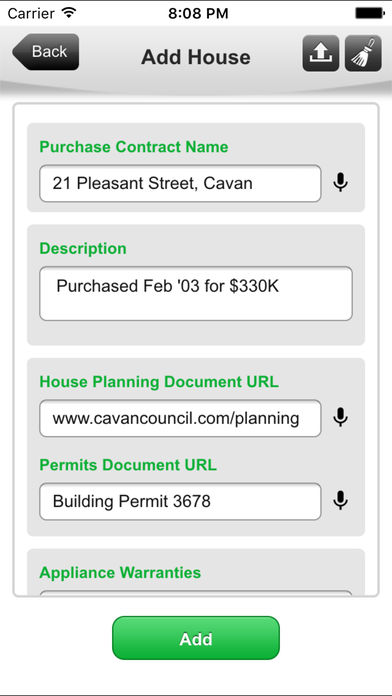Screen dimensions: 392x696
Task: Tap microphone beside House Planning Document URL
Action: 341,418
